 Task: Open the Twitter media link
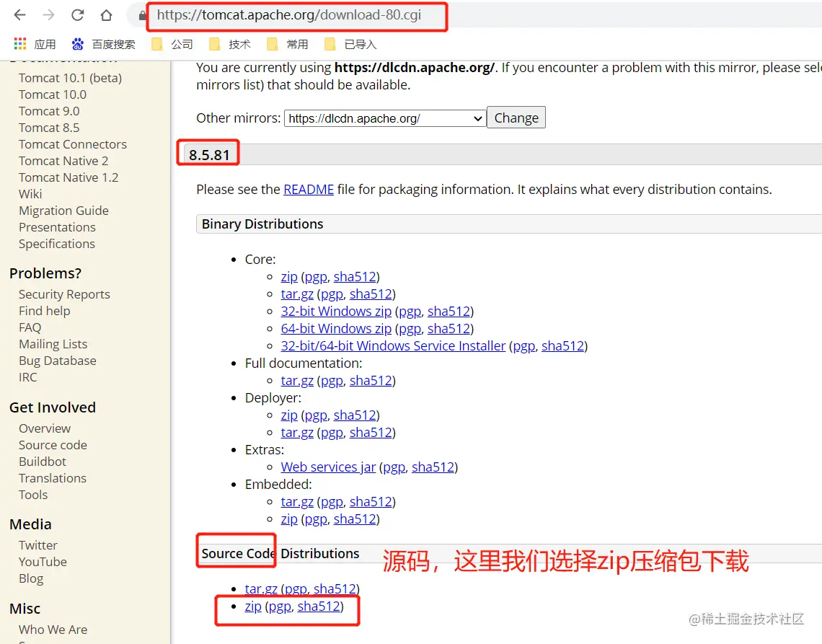[x=37, y=546]
